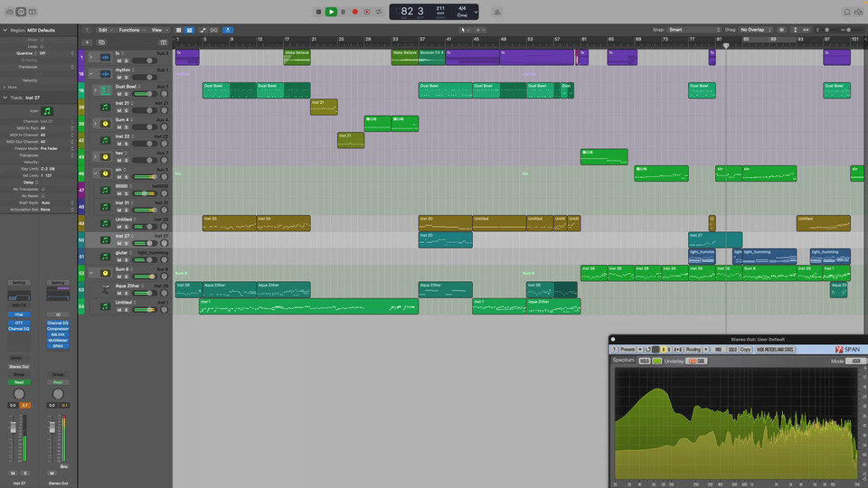
Task: Open the View menu in tracks area
Action: tap(159, 30)
